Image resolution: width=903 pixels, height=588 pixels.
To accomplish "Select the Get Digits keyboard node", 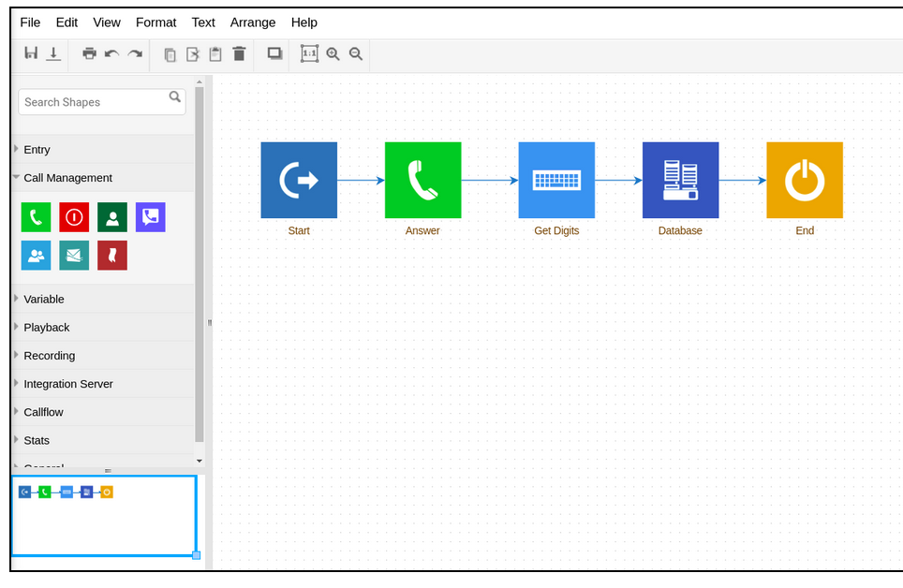I will (556, 181).
